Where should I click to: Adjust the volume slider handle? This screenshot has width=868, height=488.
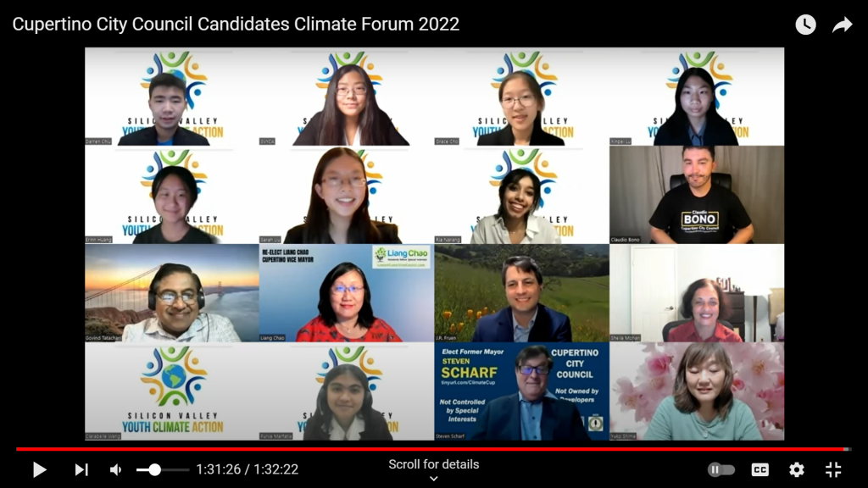(155, 469)
